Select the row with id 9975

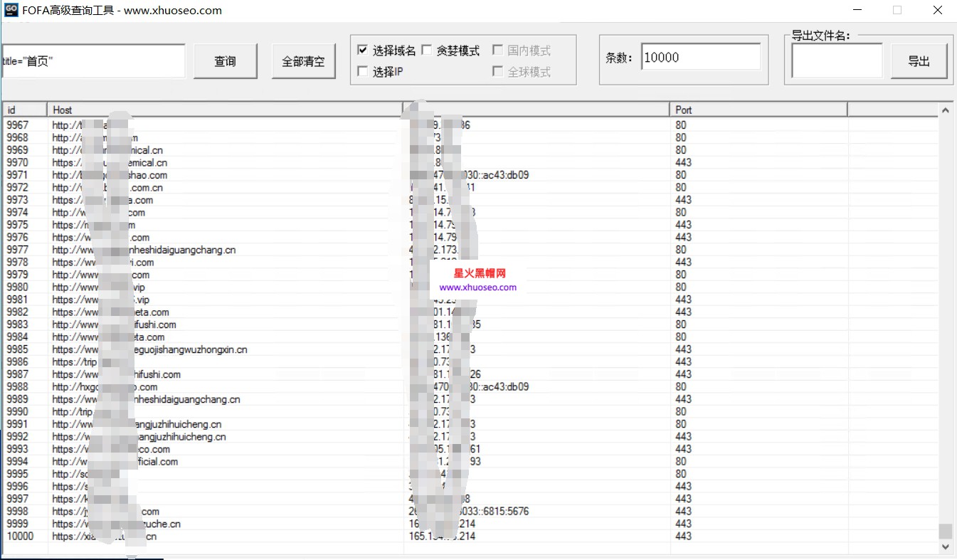tap(470, 225)
